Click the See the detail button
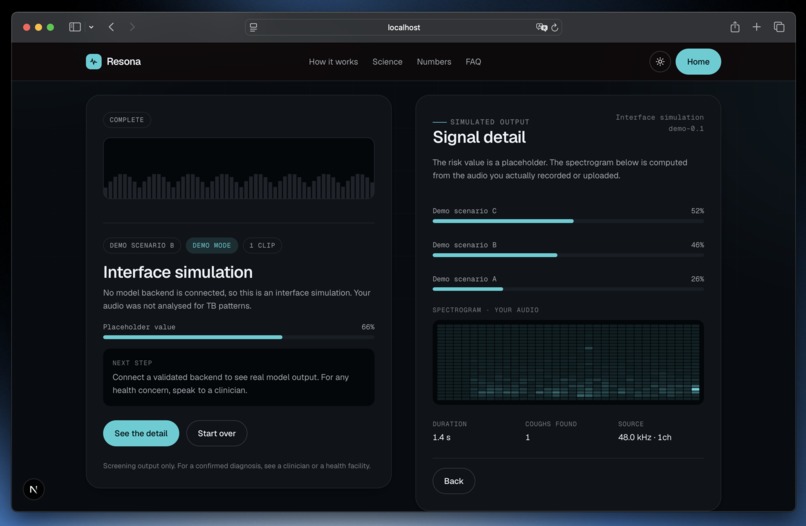The height and width of the screenshot is (526, 806). pyautogui.click(x=141, y=433)
